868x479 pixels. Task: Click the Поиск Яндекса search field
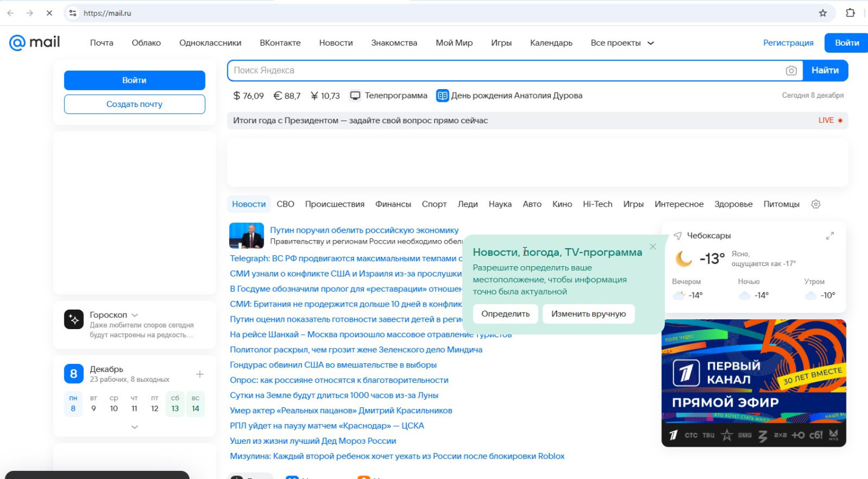[503, 71]
